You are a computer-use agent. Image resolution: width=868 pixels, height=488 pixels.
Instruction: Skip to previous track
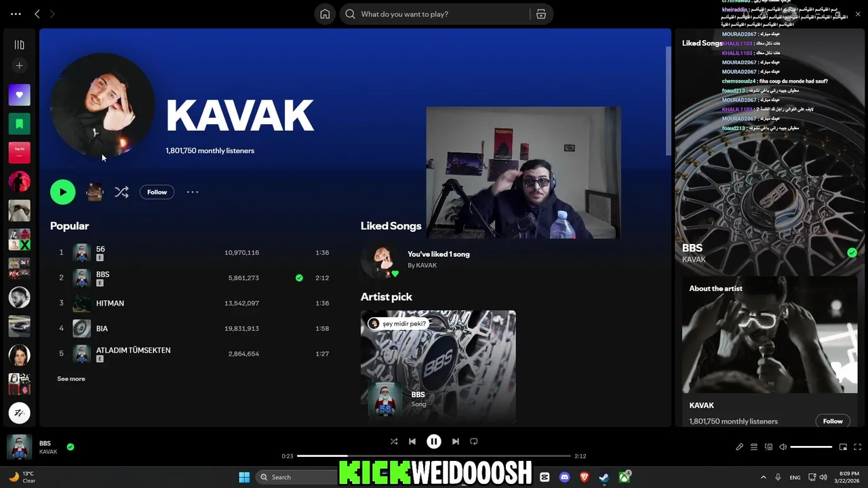(412, 441)
